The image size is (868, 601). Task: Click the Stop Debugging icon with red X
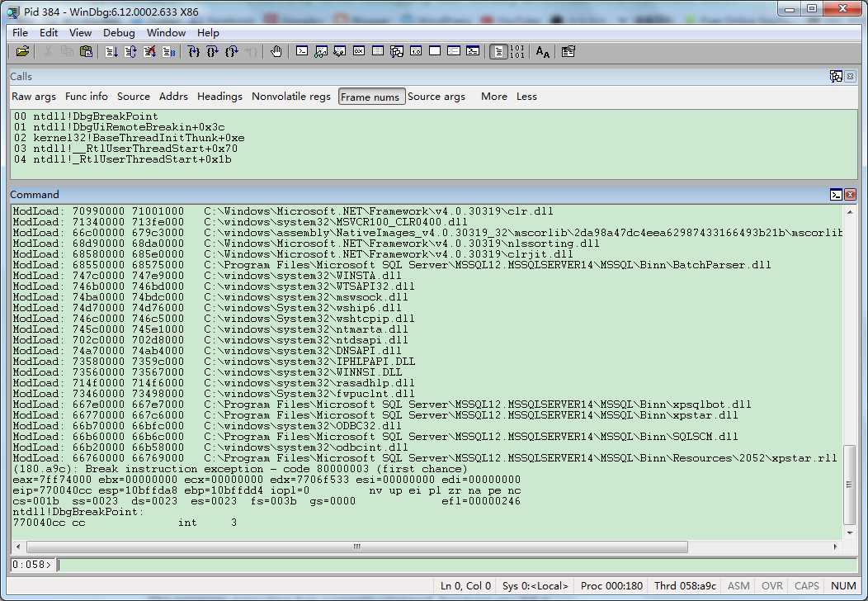[149, 51]
